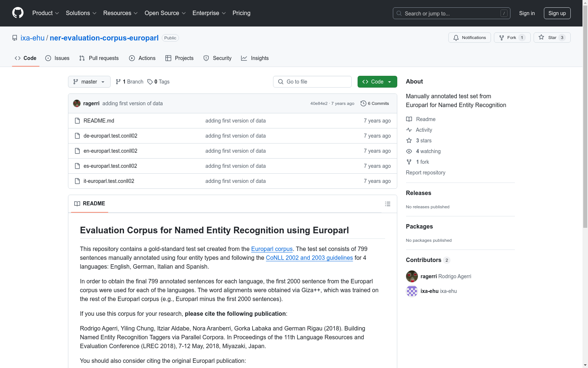Switch to the Security tab

pos(218,58)
